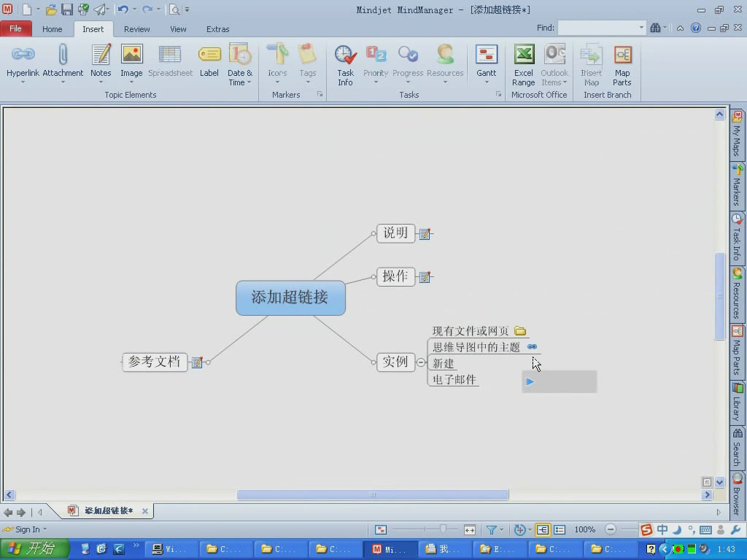This screenshot has height=560, width=747.
Task: Open the Sogou input method icon
Action: click(x=646, y=529)
